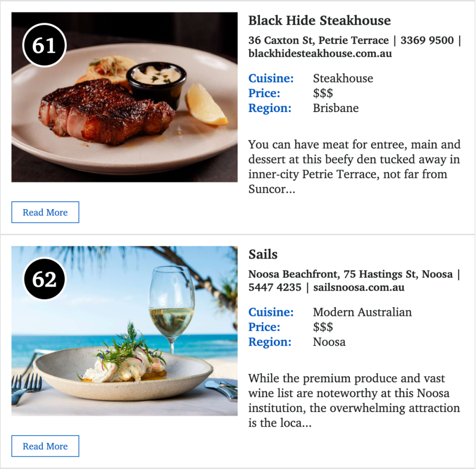Open Read More for Sails
476x469 pixels.
pyautogui.click(x=45, y=446)
